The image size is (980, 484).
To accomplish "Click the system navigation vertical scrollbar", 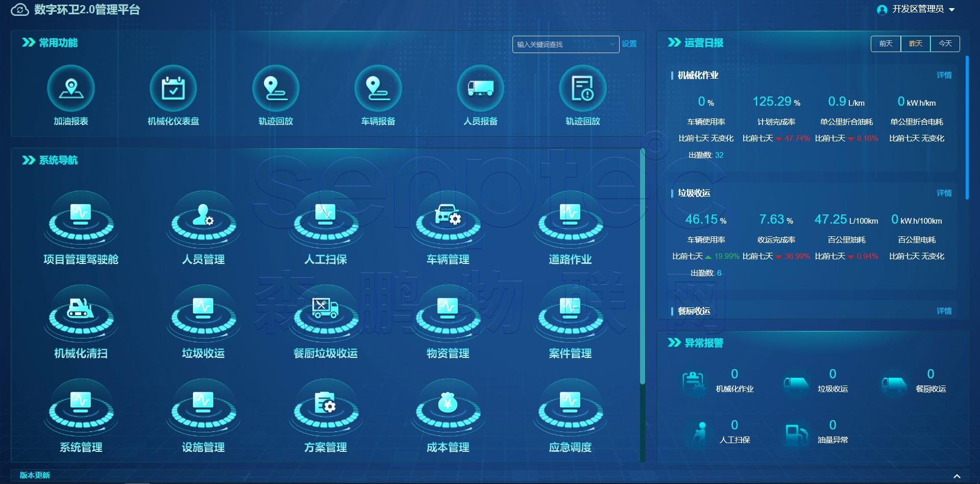I will point(643,265).
